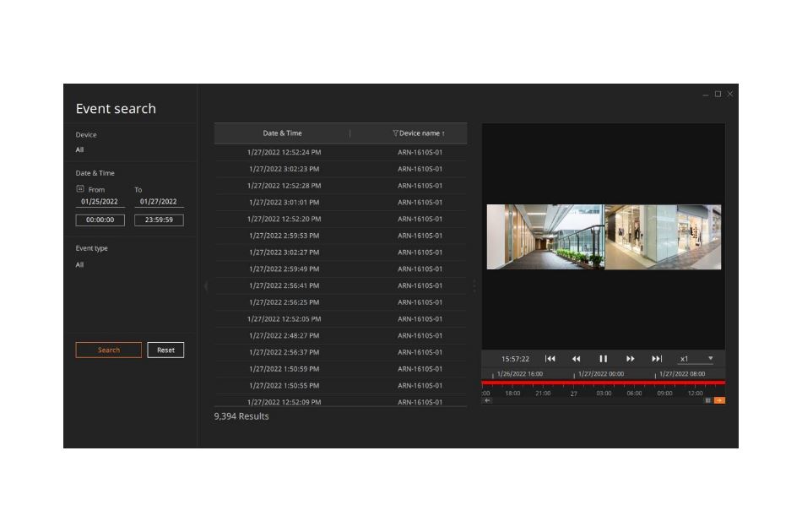
Task: Click the Reset button
Action: pyautogui.click(x=165, y=350)
